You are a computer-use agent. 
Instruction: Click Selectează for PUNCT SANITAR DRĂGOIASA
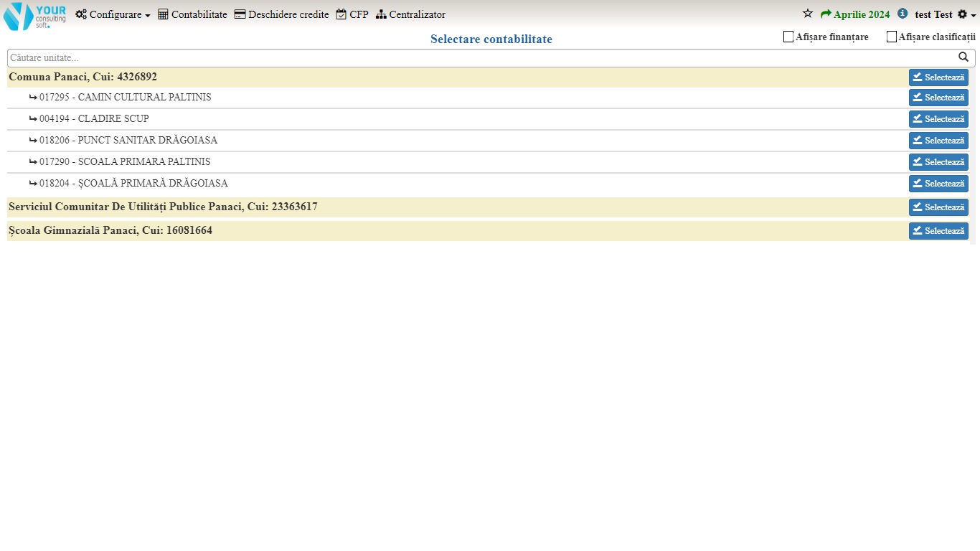pyautogui.click(x=938, y=141)
